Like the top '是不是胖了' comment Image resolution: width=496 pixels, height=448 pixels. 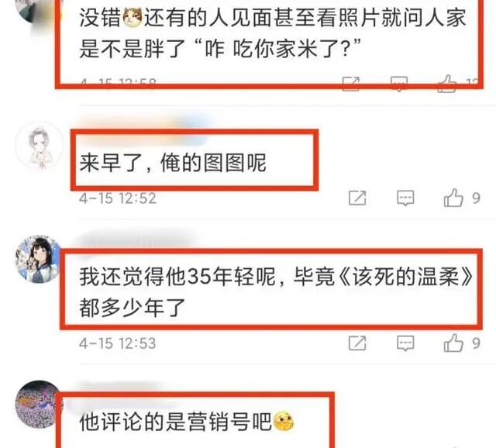click(x=446, y=84)
